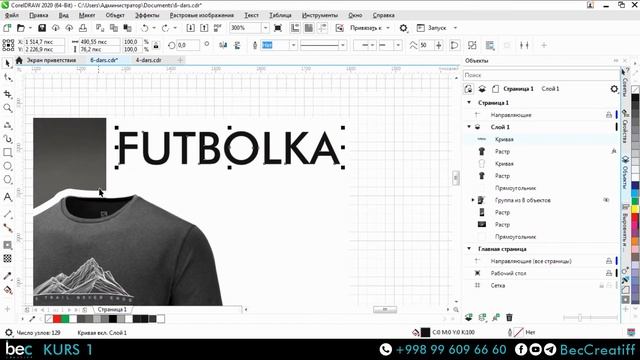Open the Options gear in toolbar
This screenshot has width=640, height=360.
point(403,28)
